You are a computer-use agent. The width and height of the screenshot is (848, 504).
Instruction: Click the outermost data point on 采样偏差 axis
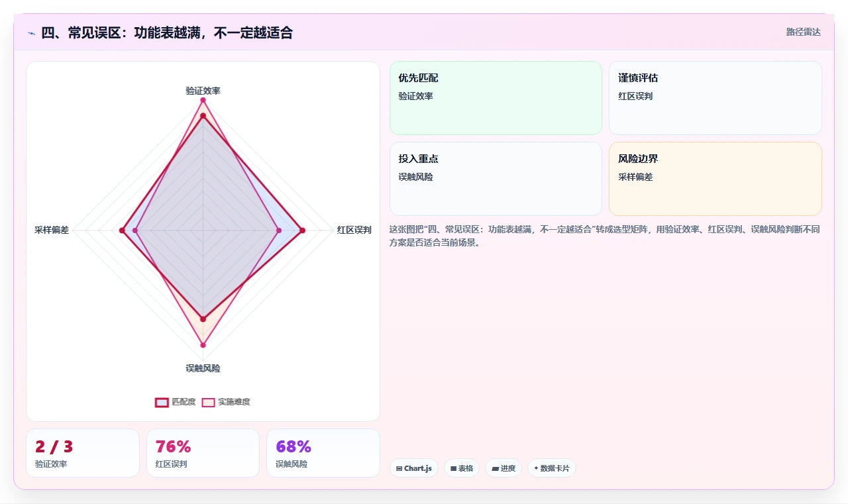click(122, 230)
